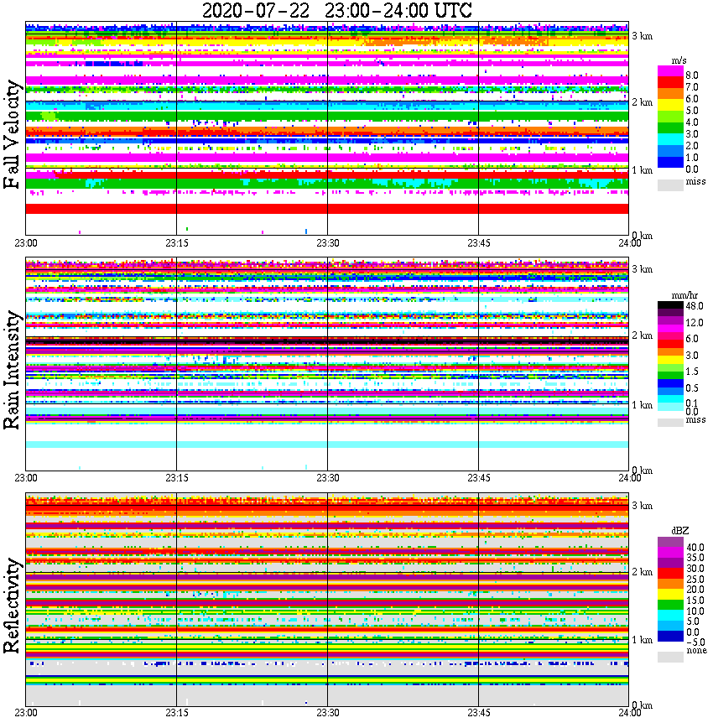Click the "1.5" value in the mm/hr legend
This screenshot has height=728, width=713.
692,372
